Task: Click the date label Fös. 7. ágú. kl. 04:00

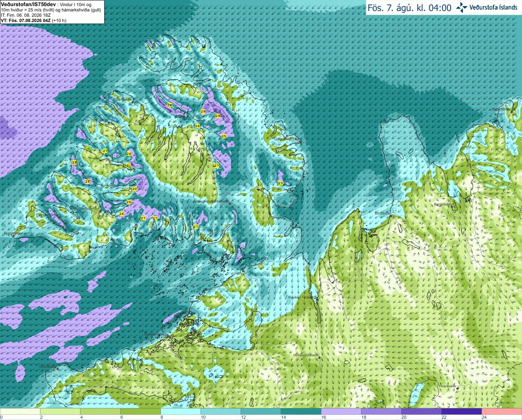Action: pyautogui.click(x=409, y=8)
